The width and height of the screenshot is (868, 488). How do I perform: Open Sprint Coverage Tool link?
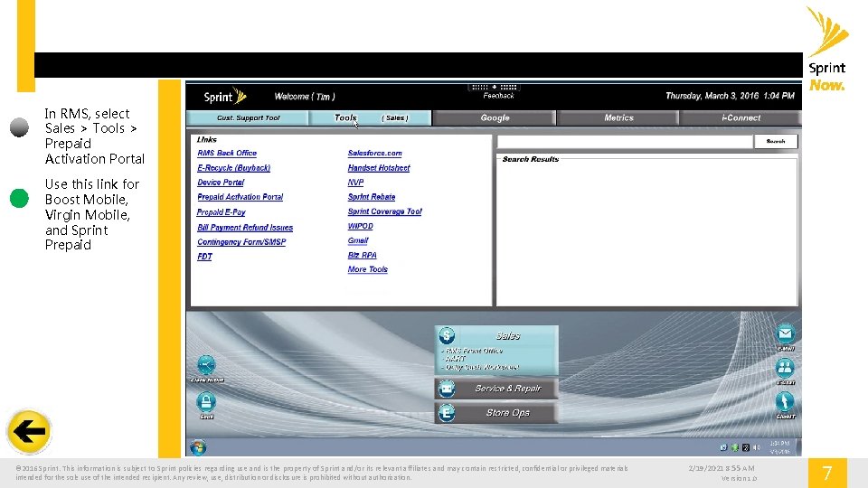click(x=385, y=211)
